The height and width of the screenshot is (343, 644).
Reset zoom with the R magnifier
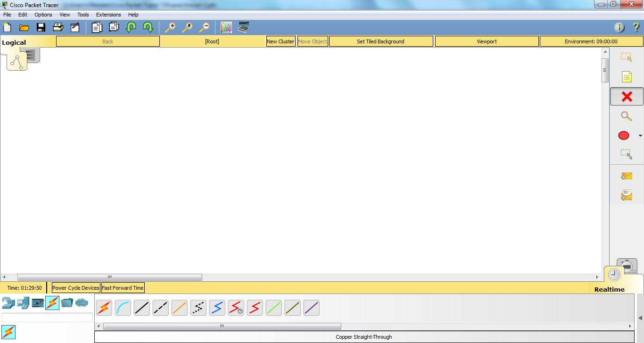187,27
